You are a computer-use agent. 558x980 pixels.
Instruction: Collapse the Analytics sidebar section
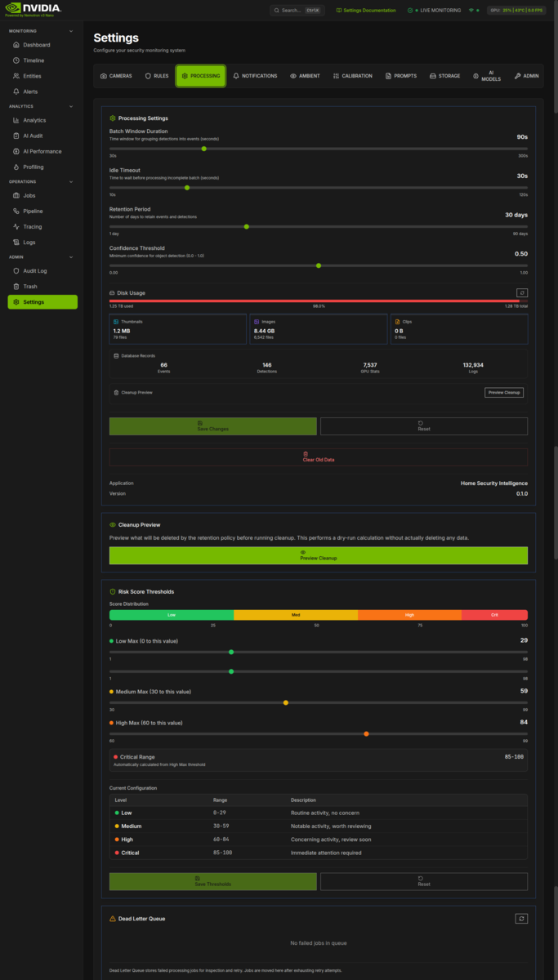71,106
